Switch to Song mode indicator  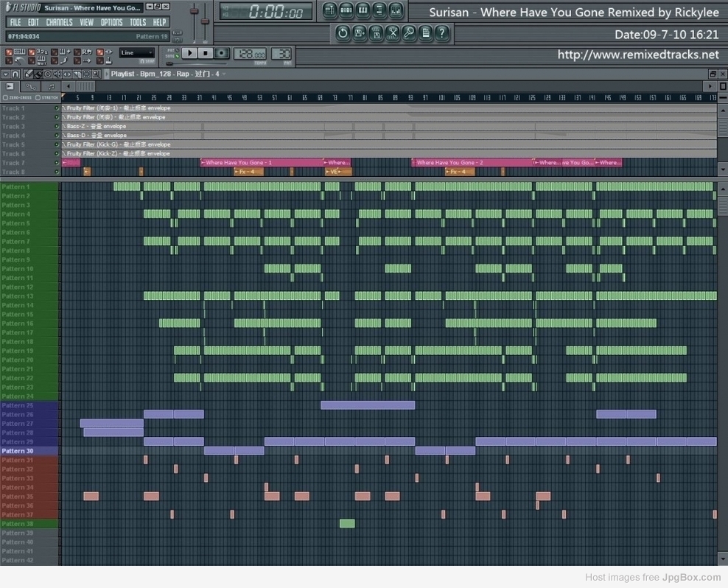click(172, 56)
